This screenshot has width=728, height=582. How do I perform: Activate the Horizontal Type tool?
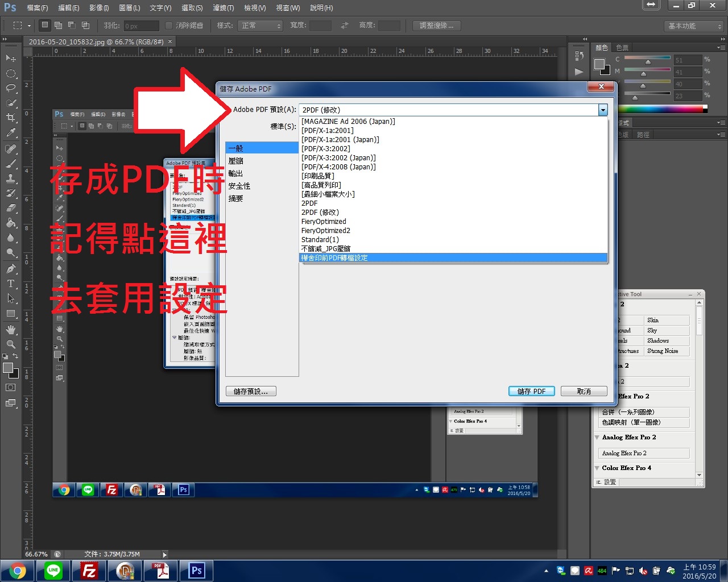click(x=11, y=283)
